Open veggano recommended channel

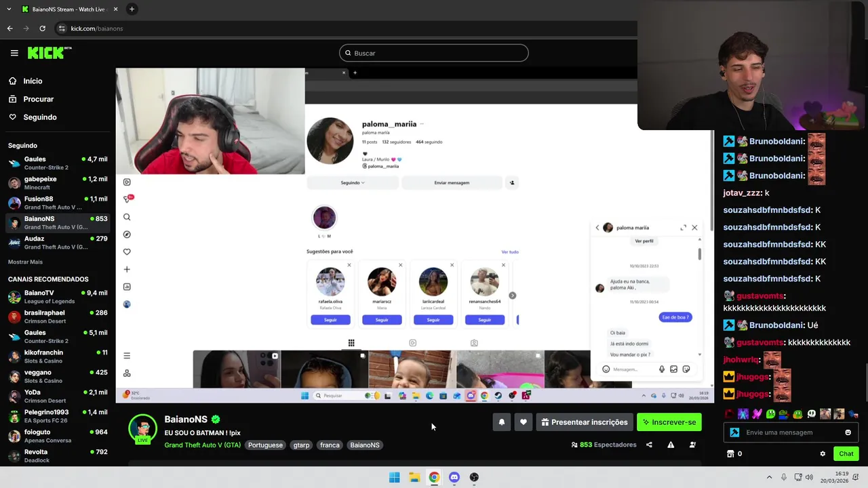click(x=58, y=376)
